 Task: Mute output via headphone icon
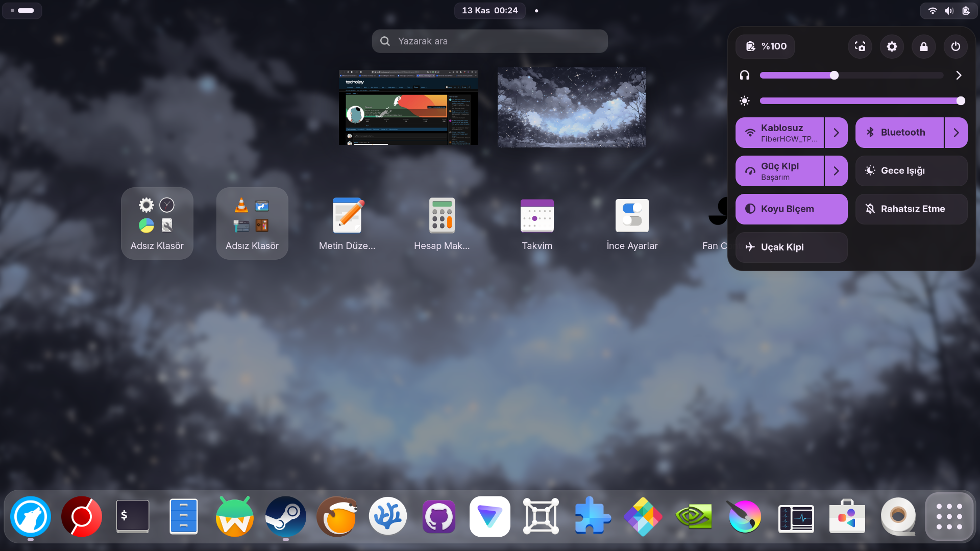745,76
